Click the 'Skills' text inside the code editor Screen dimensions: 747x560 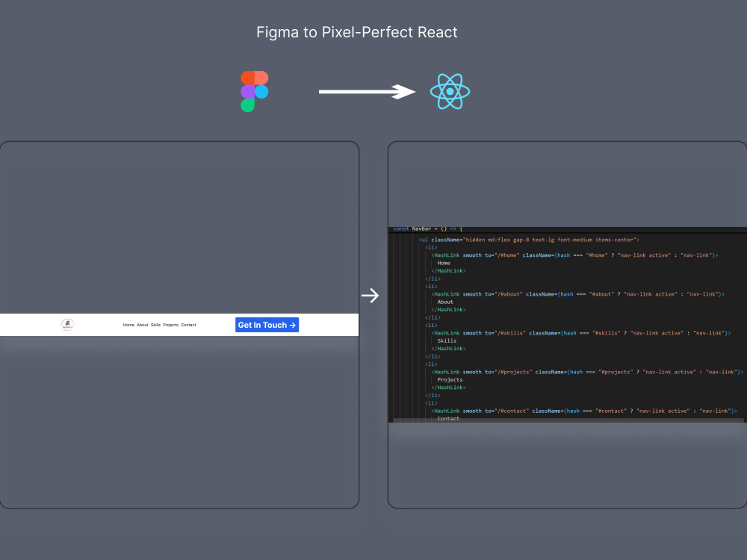[x=447, y=341]
